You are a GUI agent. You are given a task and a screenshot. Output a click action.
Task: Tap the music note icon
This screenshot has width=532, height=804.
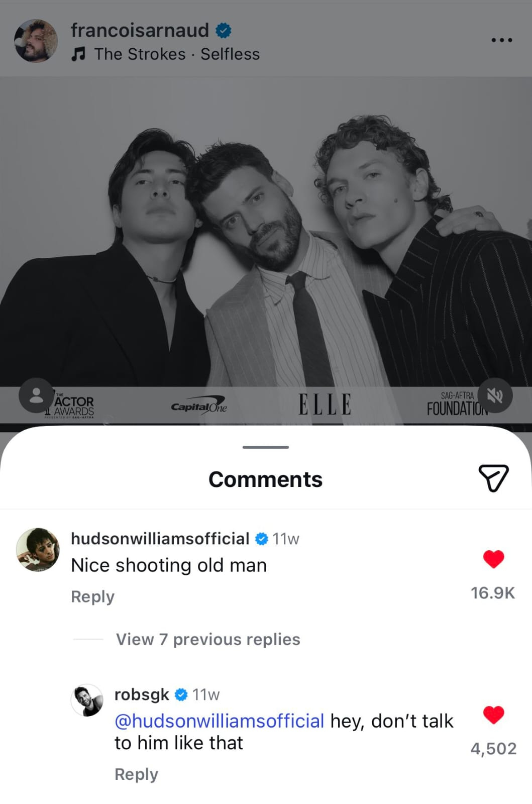(78, 54)
